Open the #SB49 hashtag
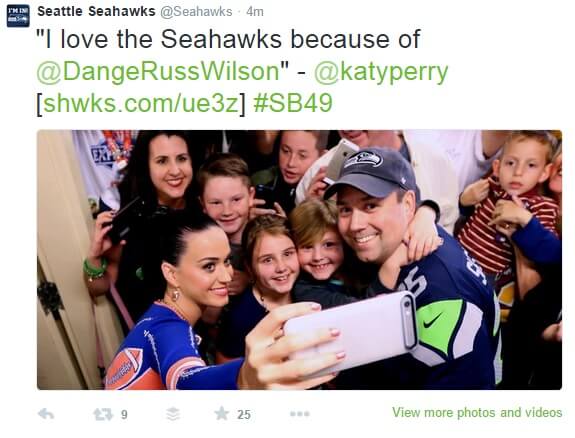Image resolution: width=575 pixels, height=438 pixels. (293, 103)
